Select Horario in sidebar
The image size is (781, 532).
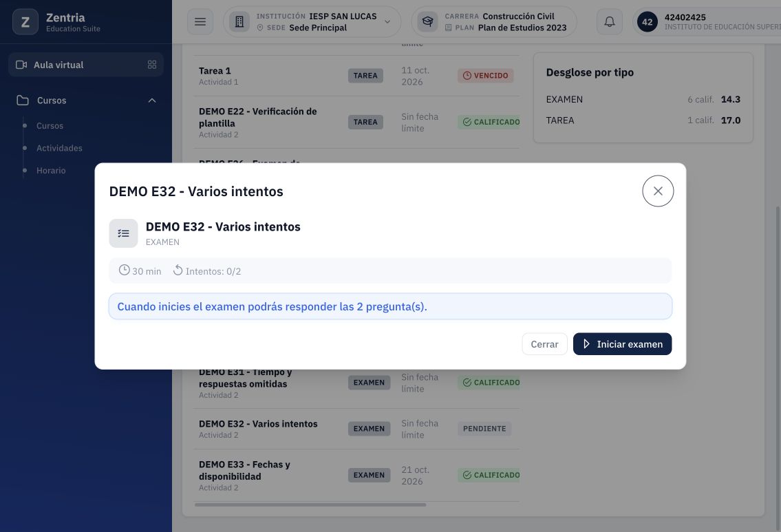51,171
